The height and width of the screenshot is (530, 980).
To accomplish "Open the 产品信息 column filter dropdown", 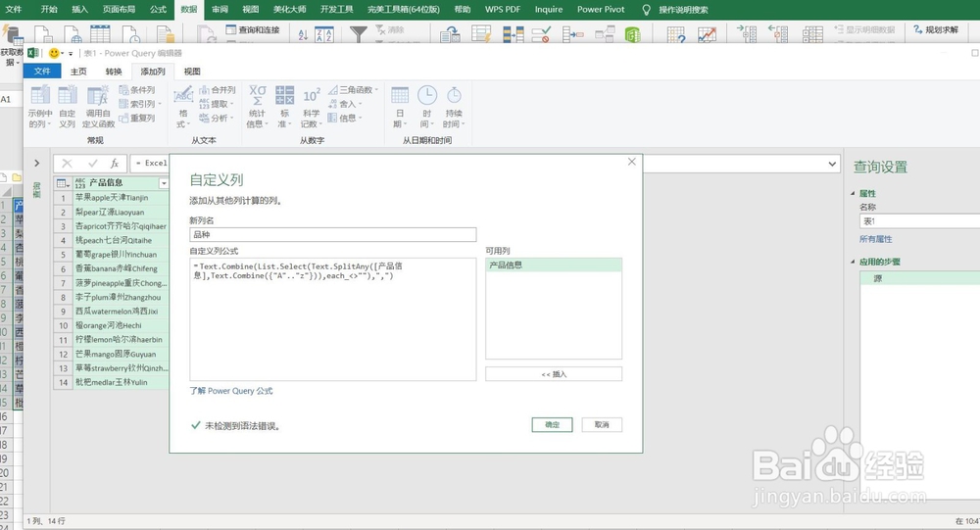I will point(163,183).
